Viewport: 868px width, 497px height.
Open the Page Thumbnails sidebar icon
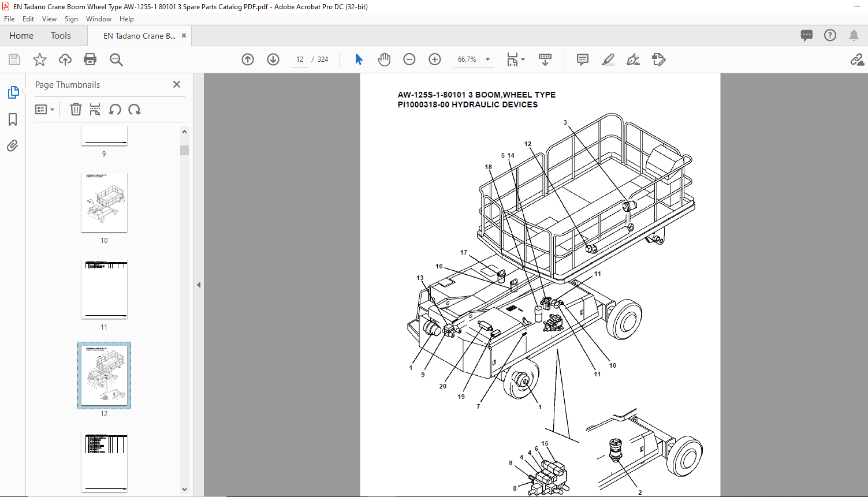tap(13, 92)
